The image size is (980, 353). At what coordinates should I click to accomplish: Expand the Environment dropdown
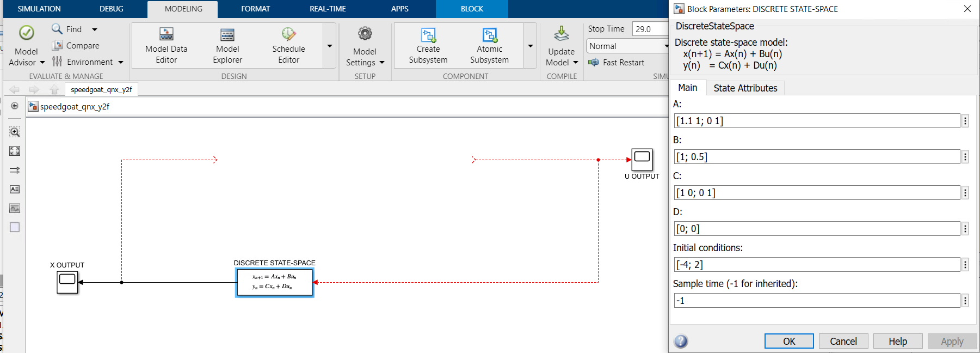(120, 62)
